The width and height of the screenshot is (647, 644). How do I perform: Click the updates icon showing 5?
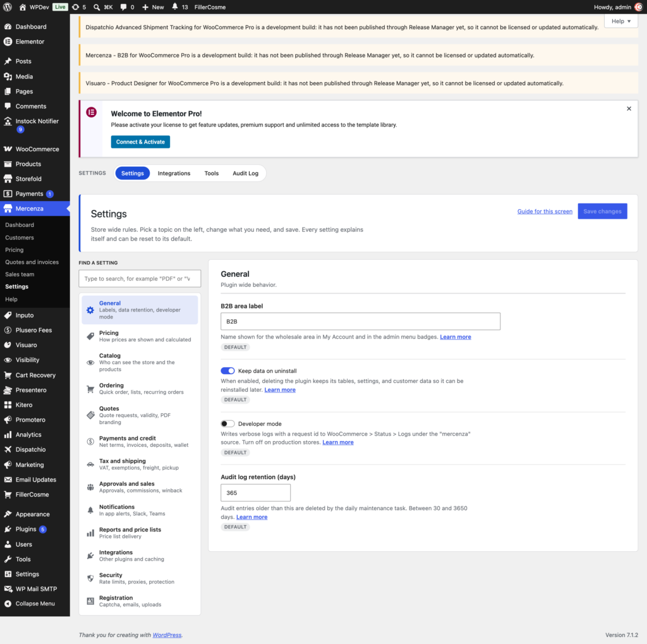tap(79, 7)
